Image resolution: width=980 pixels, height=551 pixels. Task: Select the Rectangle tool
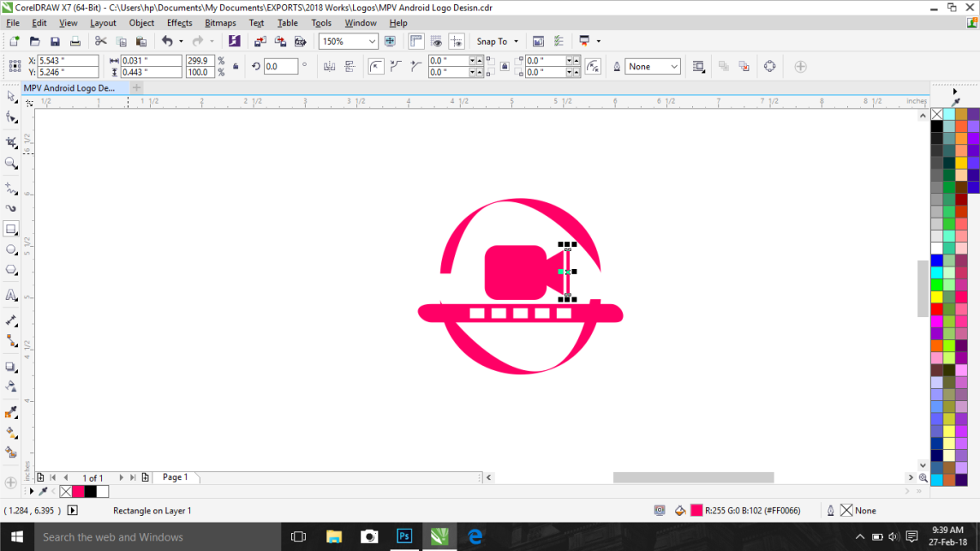point(10,229)
